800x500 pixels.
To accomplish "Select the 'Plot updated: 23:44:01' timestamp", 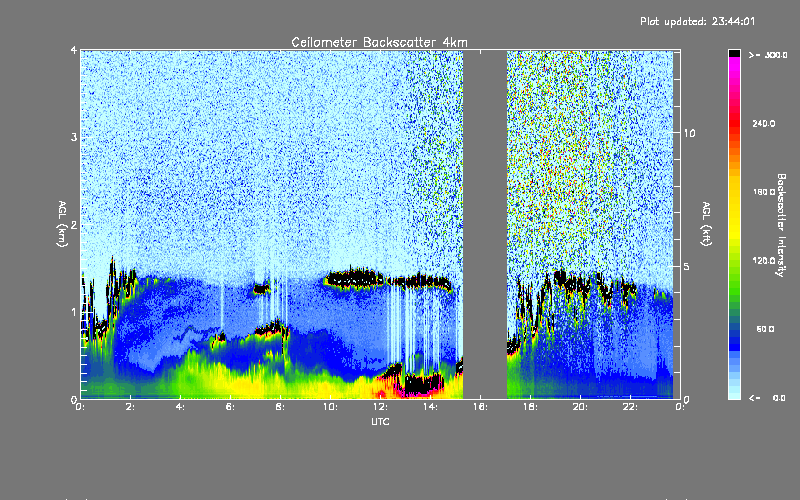I will tap(697, 21).
